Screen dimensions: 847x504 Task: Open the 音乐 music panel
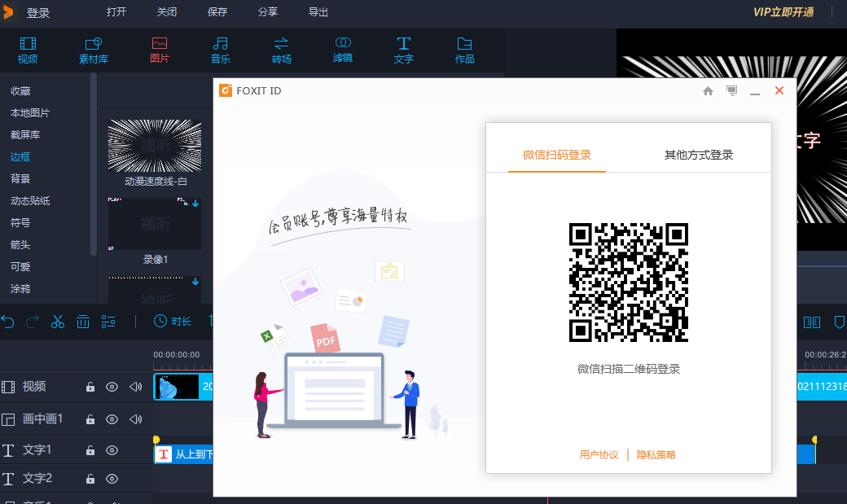click(x=220, y=50)
